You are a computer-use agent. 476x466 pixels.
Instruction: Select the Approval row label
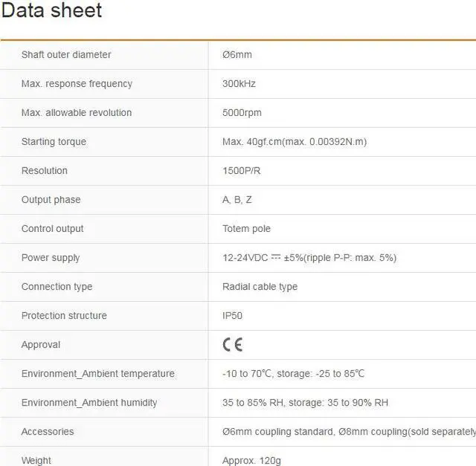pyautogui.click(x=41, y=345)
